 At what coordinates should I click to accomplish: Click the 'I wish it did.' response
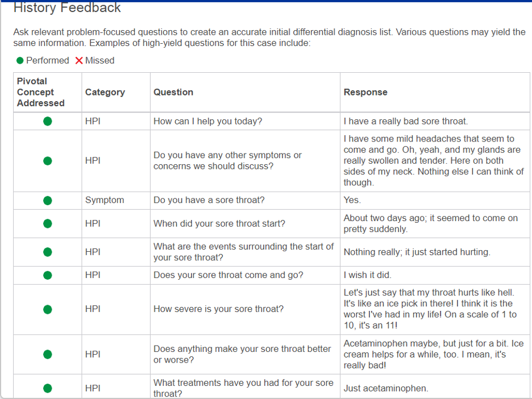tap(367, 275)
